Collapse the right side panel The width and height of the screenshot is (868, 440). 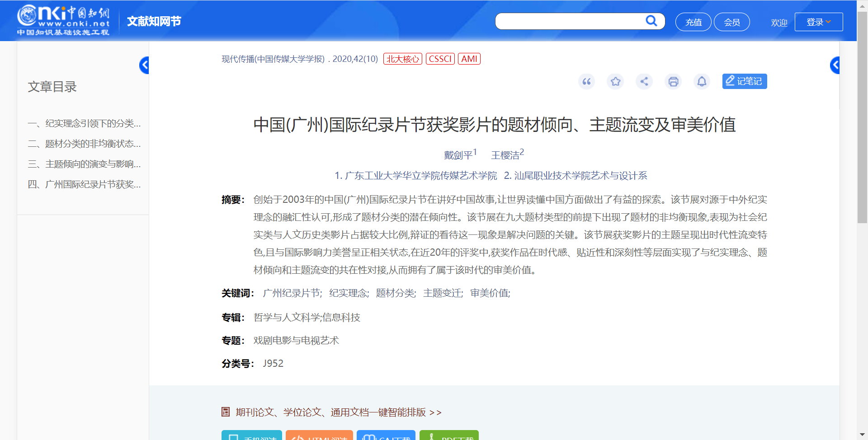point(835,65)
